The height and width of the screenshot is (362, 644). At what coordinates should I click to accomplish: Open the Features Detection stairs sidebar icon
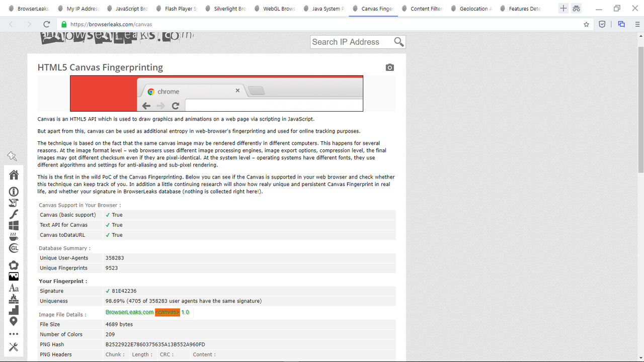pyautogui.click(x=14, y=310)
